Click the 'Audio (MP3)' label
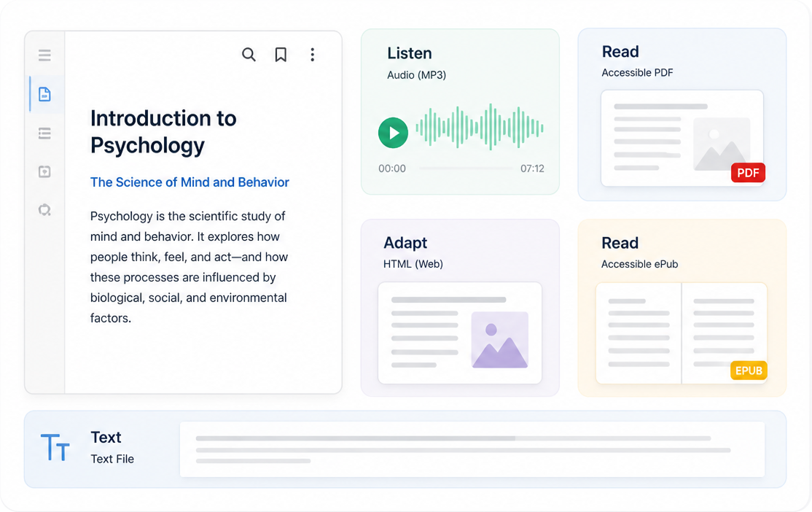Viewport: 812px width, 512px height. (417, 75)
